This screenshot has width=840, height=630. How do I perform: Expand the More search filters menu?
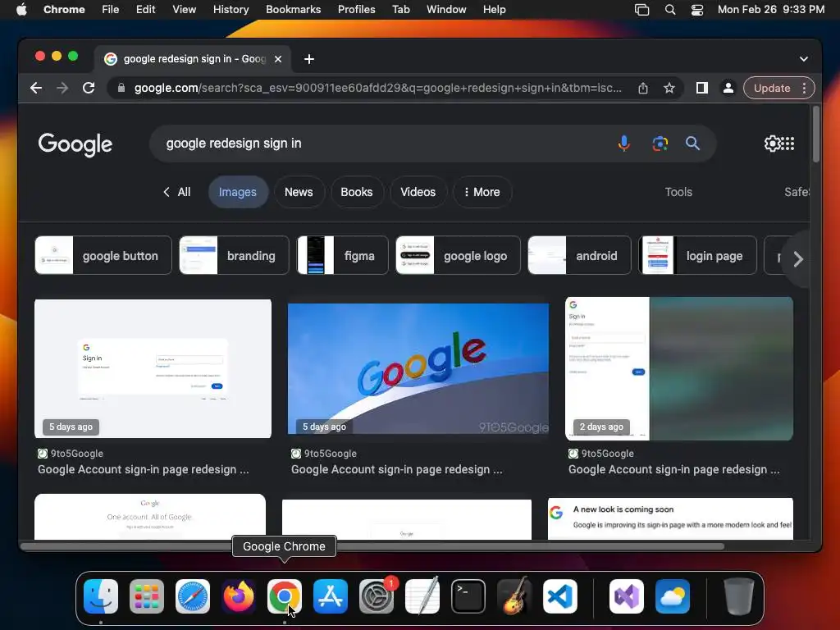click(482, 192)
